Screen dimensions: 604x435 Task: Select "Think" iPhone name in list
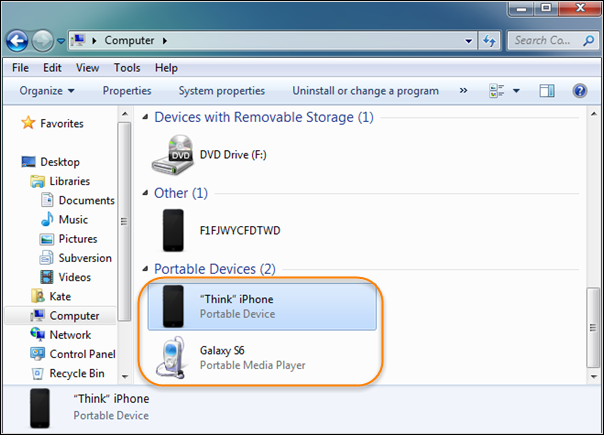(x=237, y=299)
